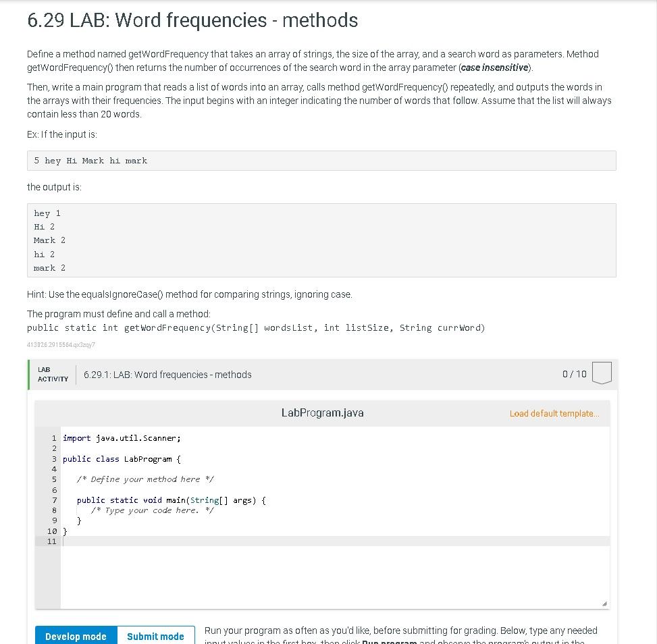Image resolution: width=657 pixels, height=644 pixels.
Task: Click the LAB ACTIVITY badge
Action: tap(51, 373)
